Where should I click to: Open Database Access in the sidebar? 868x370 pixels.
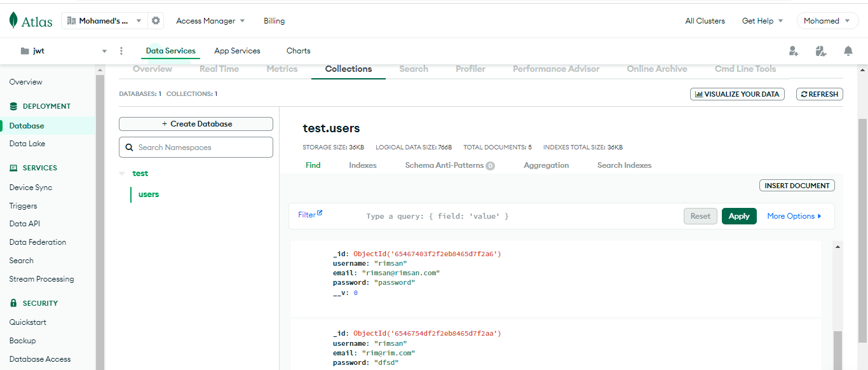click(x=40, y=359)
